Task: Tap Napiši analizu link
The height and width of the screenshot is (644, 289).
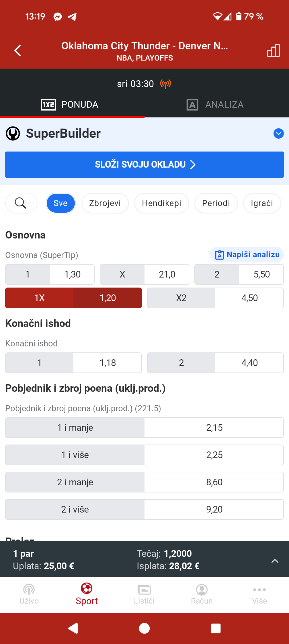Action: pyautogui.click(x=247, y=255)
